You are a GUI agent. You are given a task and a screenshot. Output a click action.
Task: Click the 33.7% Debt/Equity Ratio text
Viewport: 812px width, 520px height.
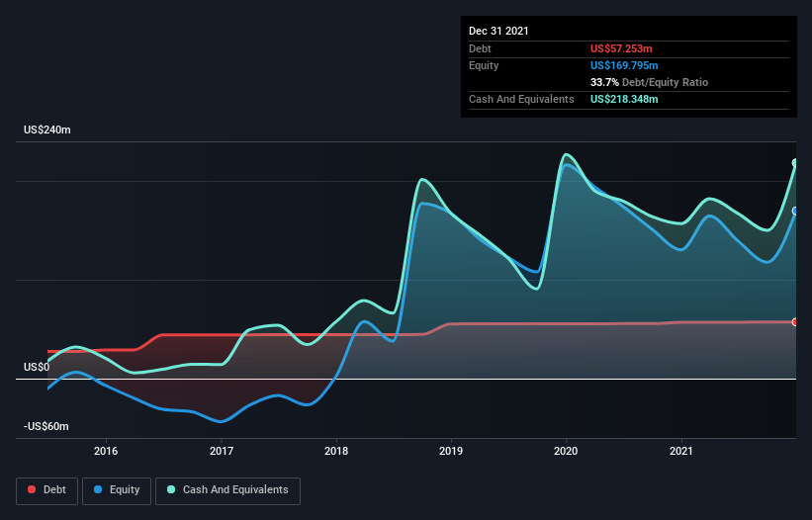point(650,82)
